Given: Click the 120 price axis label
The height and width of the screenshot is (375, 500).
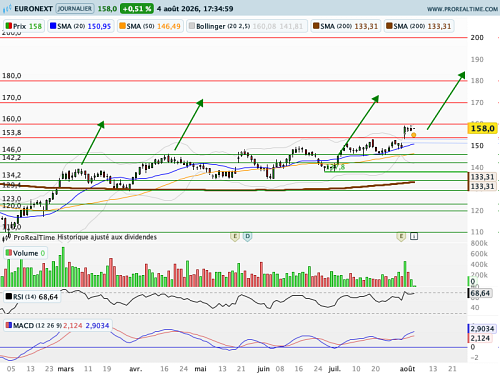Looking at the screenshot, I should 477,211.
